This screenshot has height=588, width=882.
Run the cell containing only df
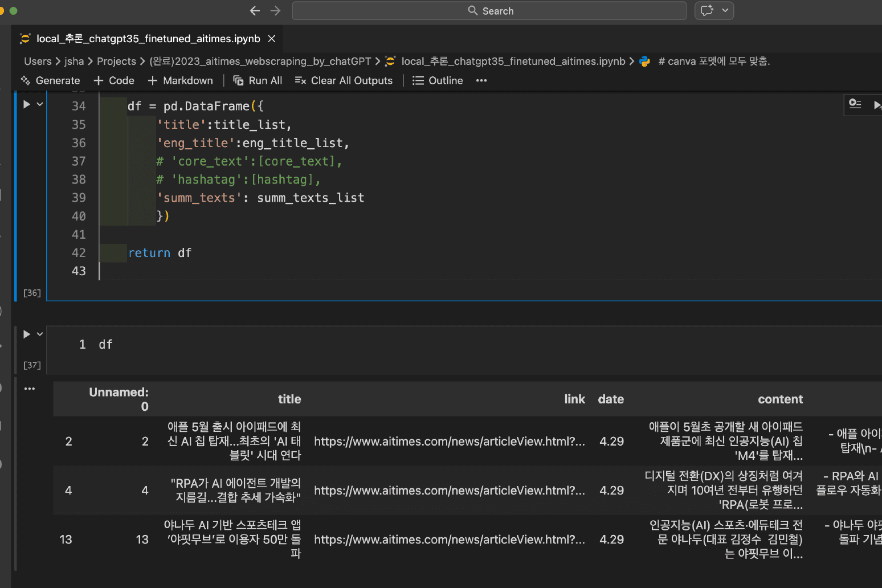pyautogui.click(x=26, y=334)
